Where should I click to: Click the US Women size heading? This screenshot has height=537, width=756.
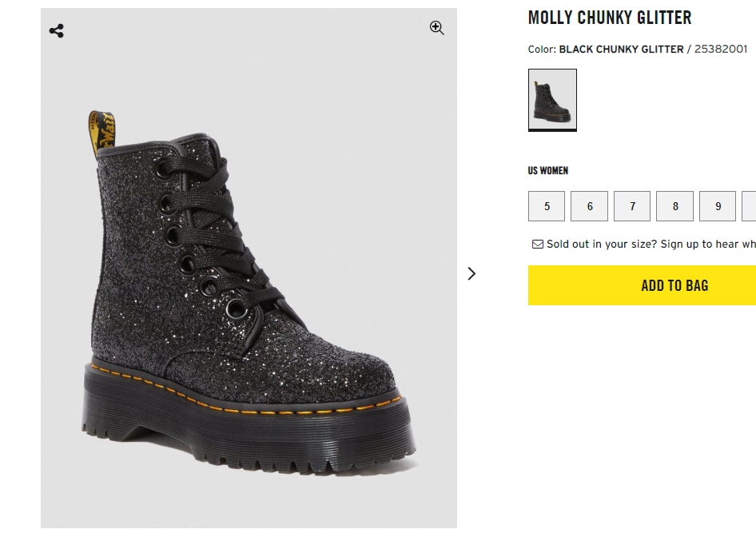pos(548,170)
